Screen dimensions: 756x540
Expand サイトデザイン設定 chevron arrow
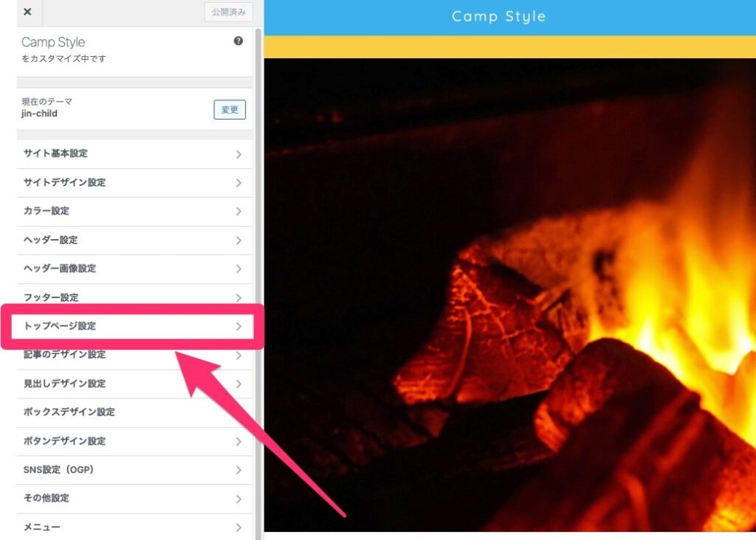pos(238,183)
